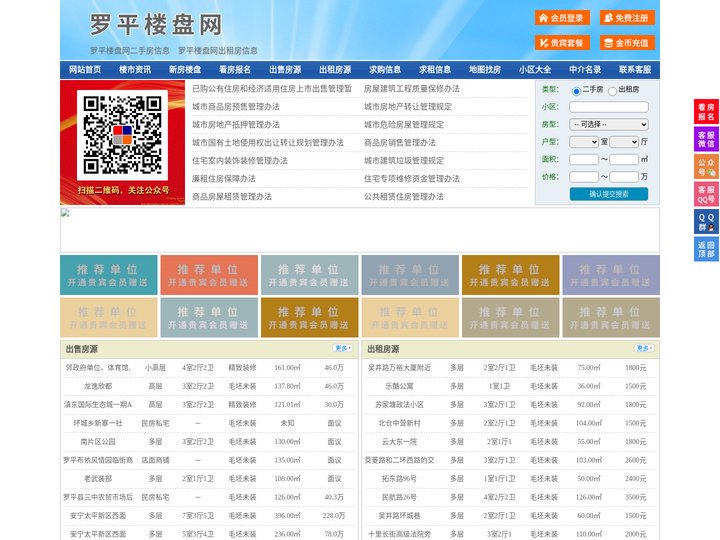The width and height of the screenshot is (720, 540).
Task: Open the 苏家塘政法小区 rental listing
Action: coord(399,405)
